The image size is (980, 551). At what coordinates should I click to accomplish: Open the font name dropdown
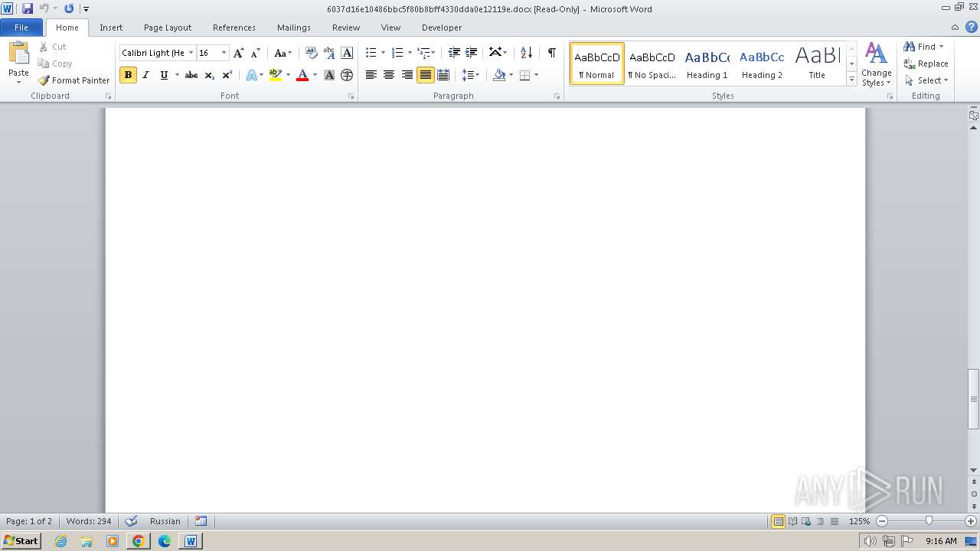[191, 53]
